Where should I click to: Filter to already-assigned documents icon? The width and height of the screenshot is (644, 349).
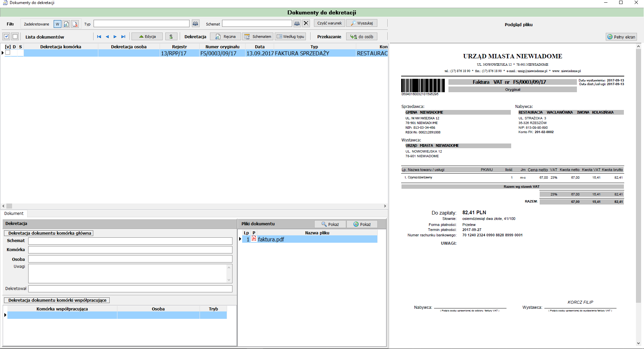click(66, 24)
